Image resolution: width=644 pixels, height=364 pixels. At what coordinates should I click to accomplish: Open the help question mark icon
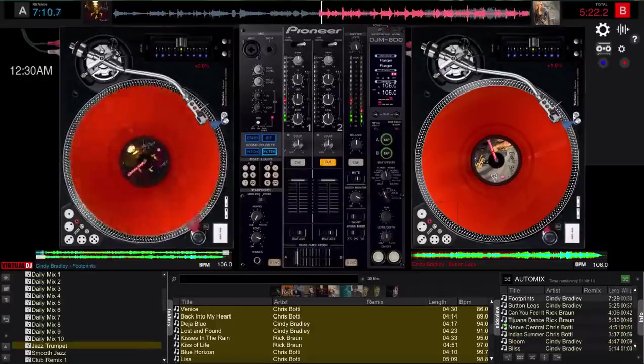click(635, 39)
